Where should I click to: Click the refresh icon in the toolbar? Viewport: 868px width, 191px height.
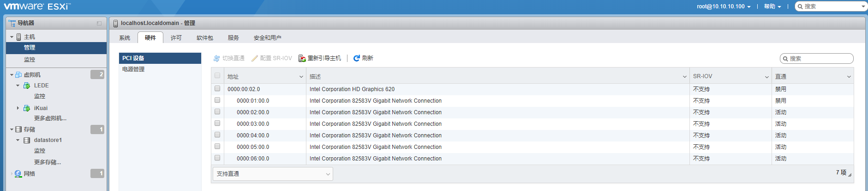point(356,58)
